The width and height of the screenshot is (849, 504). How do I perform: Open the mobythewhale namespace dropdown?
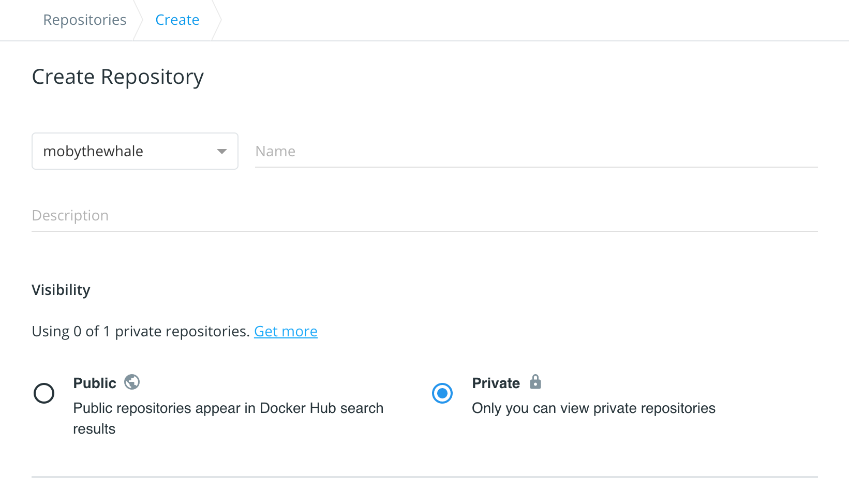135,151
